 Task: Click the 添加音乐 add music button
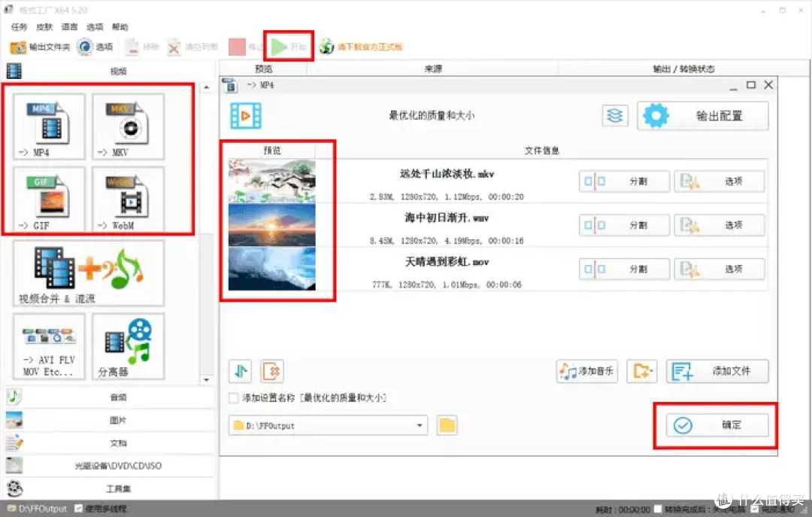[586, 371]
